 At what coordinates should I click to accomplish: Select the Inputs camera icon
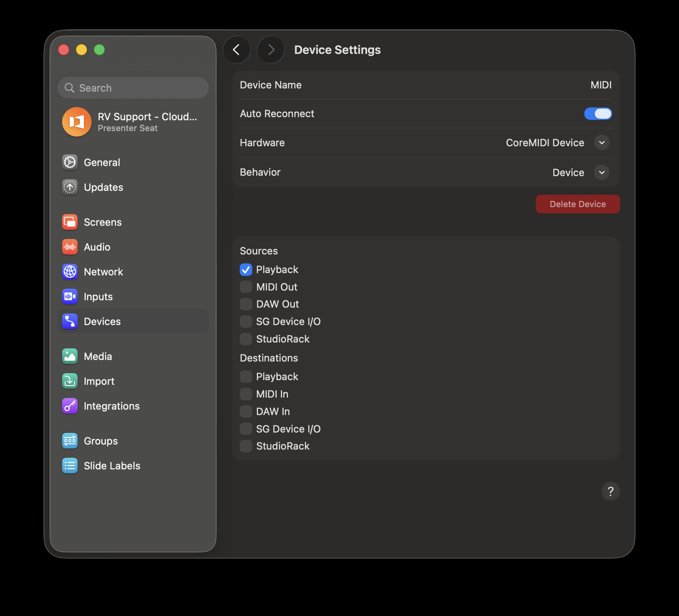70,296
